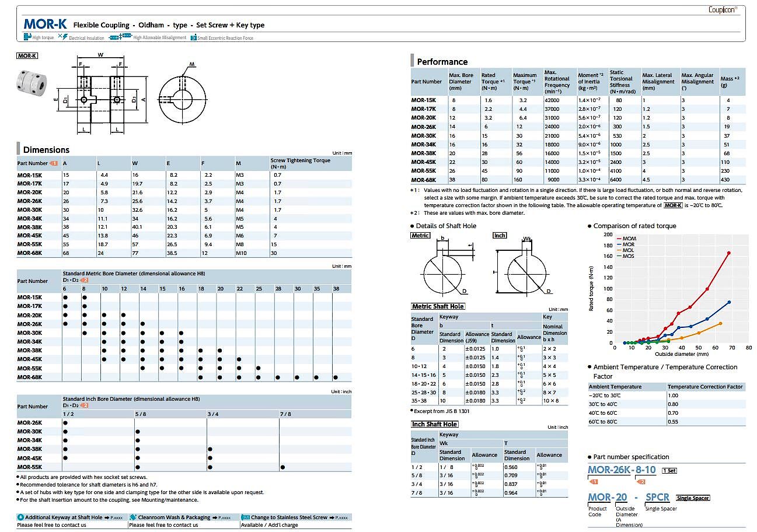Click the Coupicon brand logo
The image size is (757, 532).
[x=723, y=9]
